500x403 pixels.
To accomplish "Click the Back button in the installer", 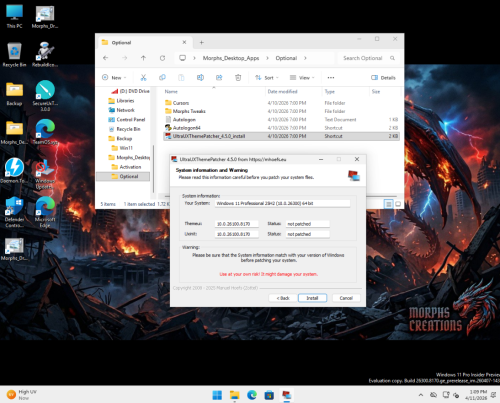I will point(283,298).
